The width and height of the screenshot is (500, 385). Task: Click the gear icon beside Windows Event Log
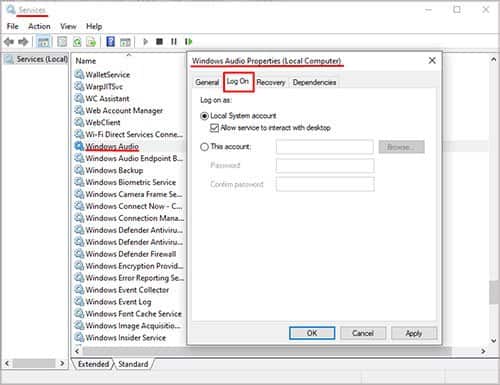[x=79, y=301]
